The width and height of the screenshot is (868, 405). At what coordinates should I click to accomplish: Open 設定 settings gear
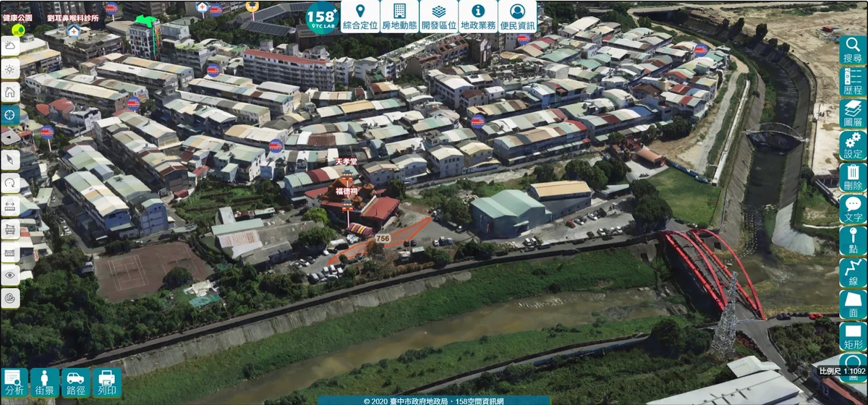coord(853,145)
